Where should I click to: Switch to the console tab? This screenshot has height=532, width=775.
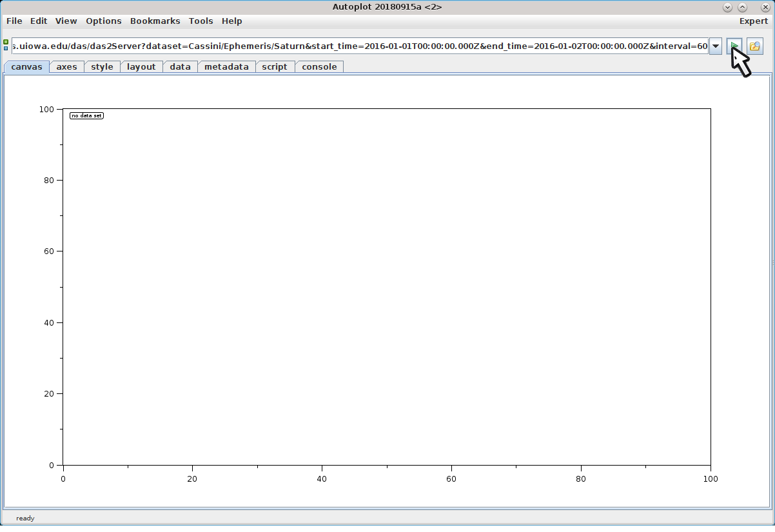pyautogui.click(x=319, y=67)
